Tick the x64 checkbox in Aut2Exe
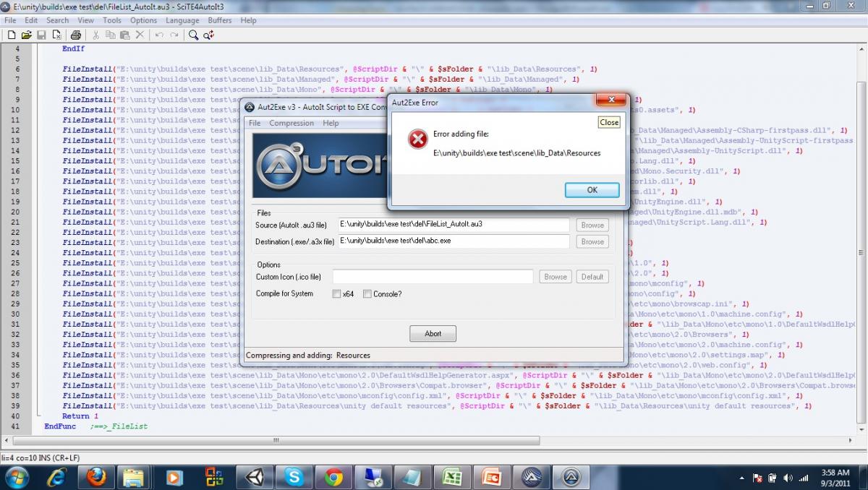Viewport: 868px width, 490px height. point(336,294)
